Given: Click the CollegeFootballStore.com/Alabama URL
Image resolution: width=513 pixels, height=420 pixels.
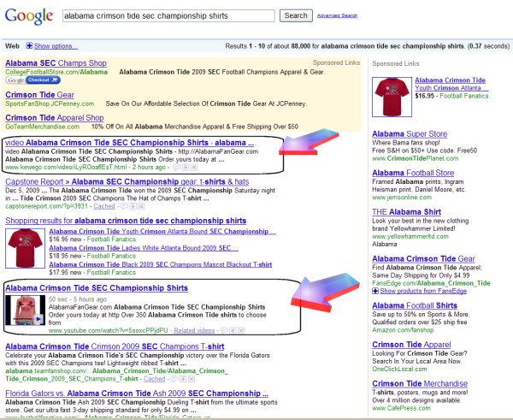Looking at the screenshot, I should click(56, 72).
